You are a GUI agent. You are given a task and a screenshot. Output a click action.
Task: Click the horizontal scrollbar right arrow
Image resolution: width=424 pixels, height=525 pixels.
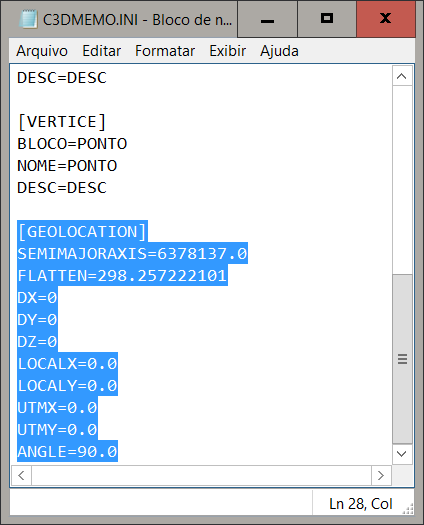[x=381, y=475]
